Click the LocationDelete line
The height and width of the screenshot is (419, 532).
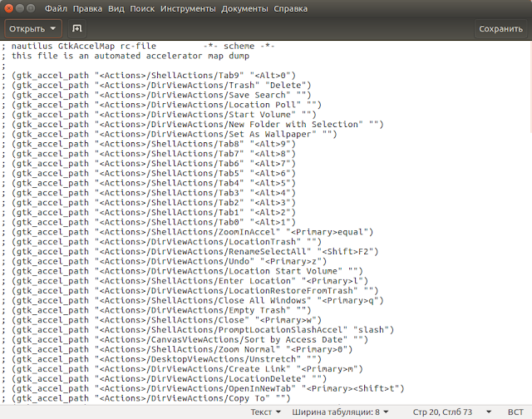165,379
